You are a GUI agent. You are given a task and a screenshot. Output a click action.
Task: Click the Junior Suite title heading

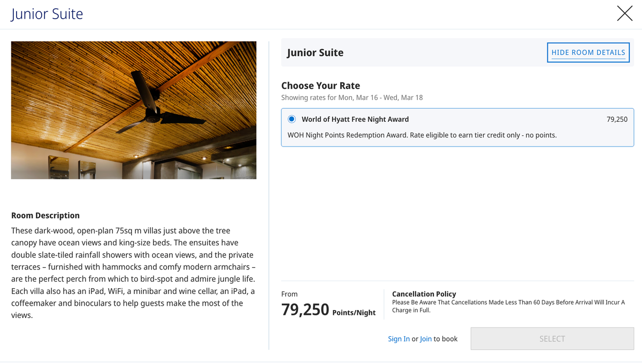[47, 13]
